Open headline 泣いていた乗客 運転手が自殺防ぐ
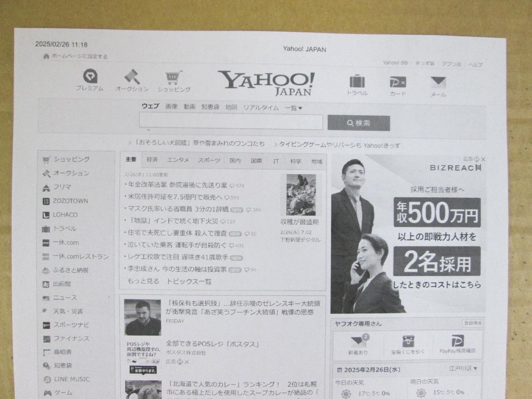532x399 pixels. click(177, 245)
